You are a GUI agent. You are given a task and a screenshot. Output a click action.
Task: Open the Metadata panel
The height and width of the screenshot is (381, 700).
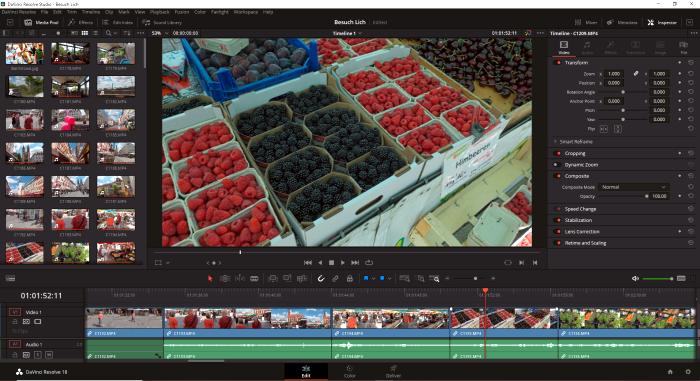click(x=622, y=22)
